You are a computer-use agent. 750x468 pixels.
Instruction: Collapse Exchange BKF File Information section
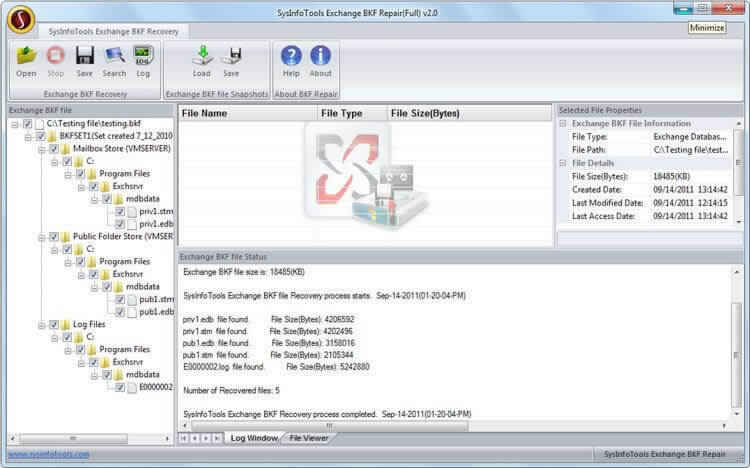pyautogui.click(x=563, y=123)
